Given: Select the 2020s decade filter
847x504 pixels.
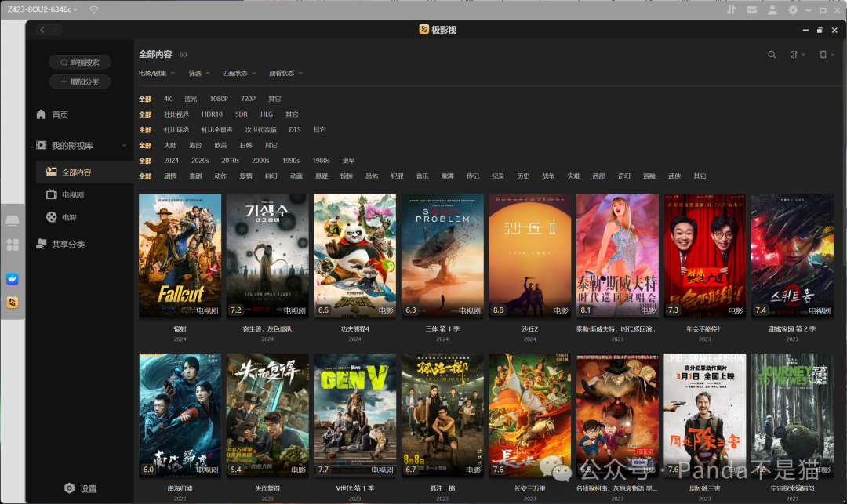Looking at the screenshot, I should pos(200,160).
